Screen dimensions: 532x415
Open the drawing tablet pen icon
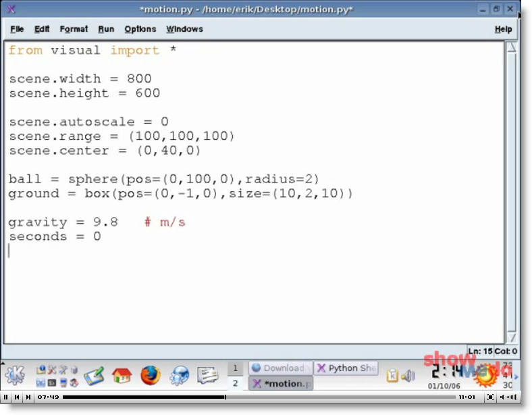point(94,376)
